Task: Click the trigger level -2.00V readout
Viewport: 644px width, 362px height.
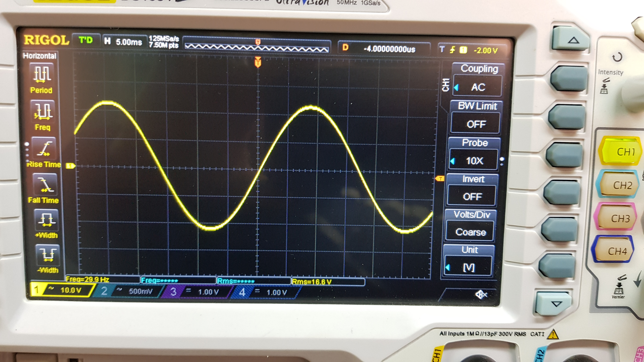Action: point(486,50)
